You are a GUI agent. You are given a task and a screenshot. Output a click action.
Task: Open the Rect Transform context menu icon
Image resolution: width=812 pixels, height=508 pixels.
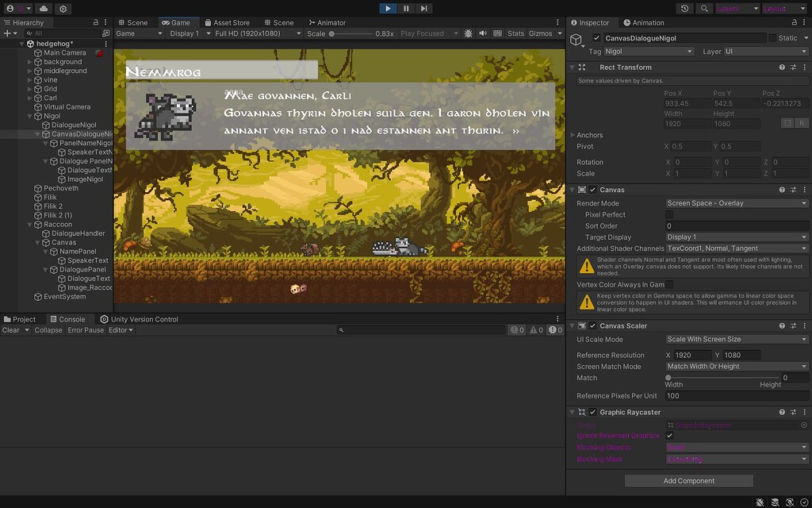pyautogui.click(x=803, y=67)
